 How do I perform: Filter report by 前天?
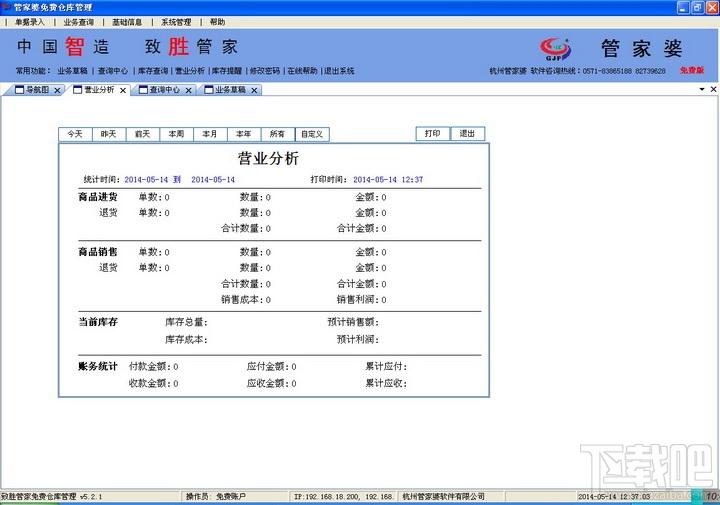(142, 134)
